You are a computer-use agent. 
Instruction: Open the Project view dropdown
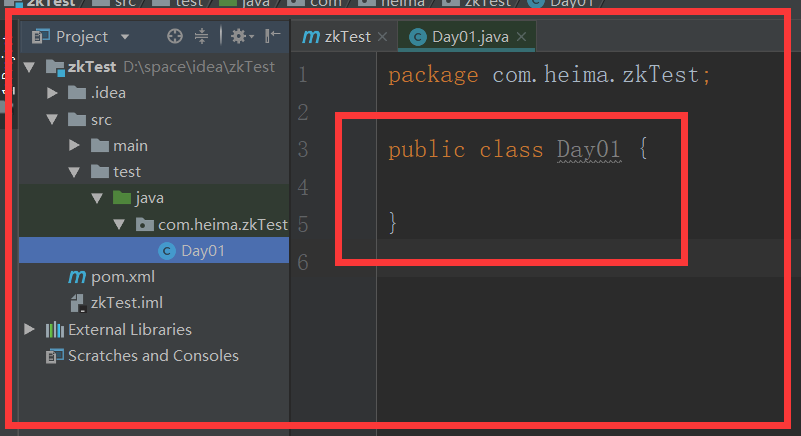pyautogui.click(x=125, y=37)
